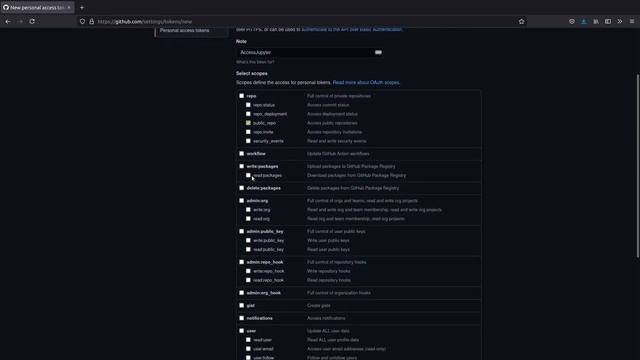640x360 pixels.
Task: Check the read:repo_hook checkbox
Action: point(248,280)
